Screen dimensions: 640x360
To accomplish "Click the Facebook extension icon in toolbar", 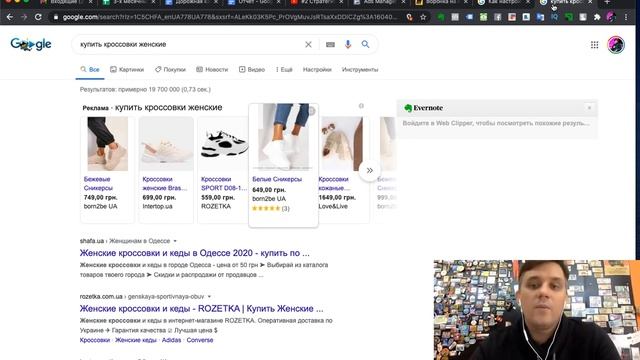I will tap(498, 17).
